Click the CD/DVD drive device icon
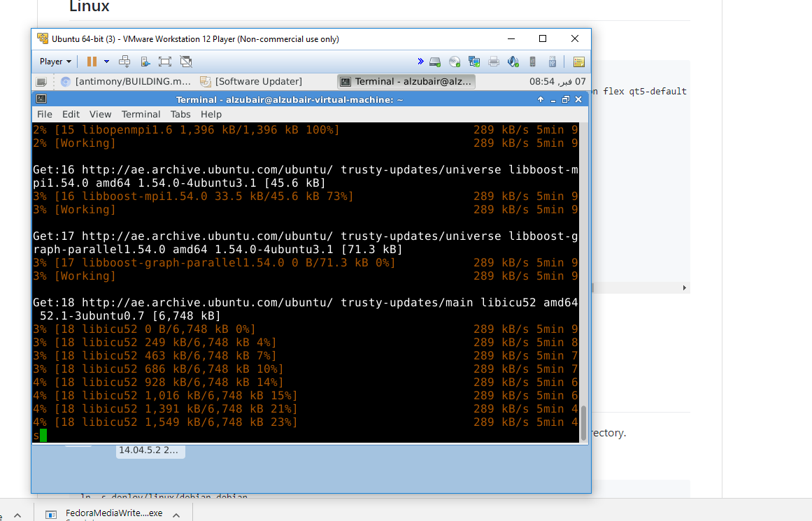Viewport: 812px width, 521px height. point(455,62)
